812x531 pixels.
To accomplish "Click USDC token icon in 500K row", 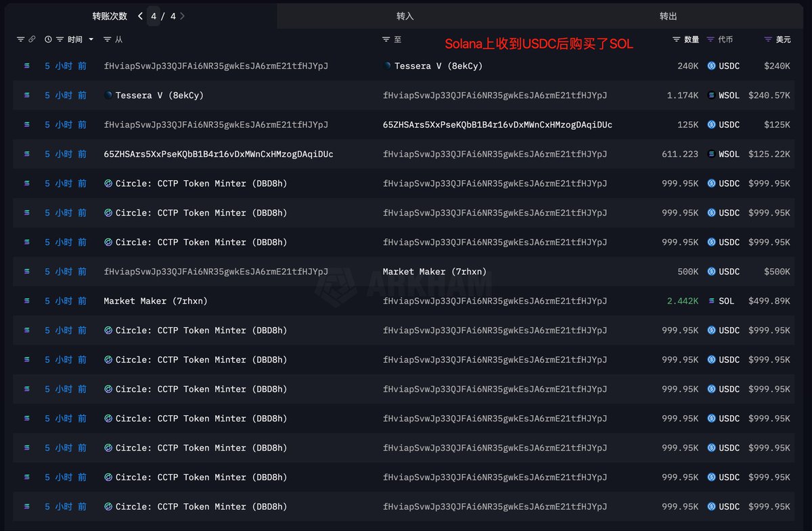I will coord(711,272).
